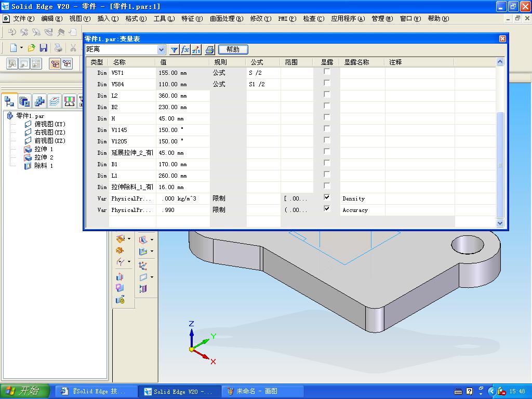Screen dimensions: 532x399
Task: Open the 距离 unit type dropdown
Action: tap(162, 50)
